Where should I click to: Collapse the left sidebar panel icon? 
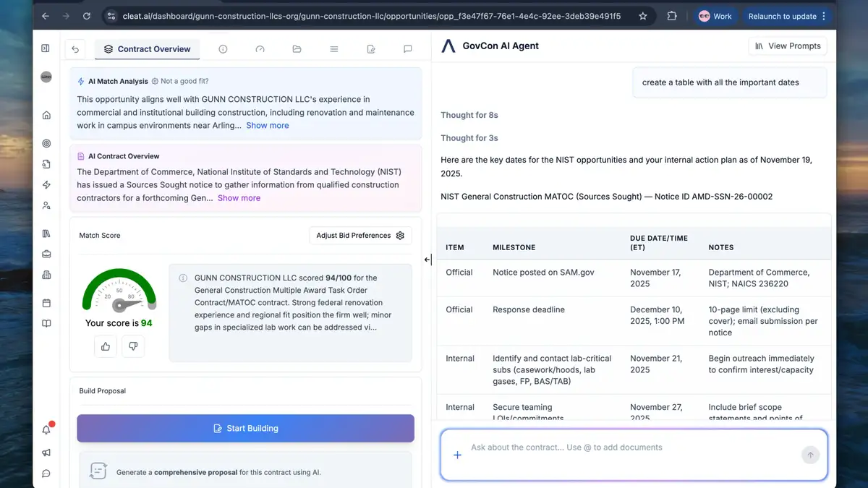[46, 48]
